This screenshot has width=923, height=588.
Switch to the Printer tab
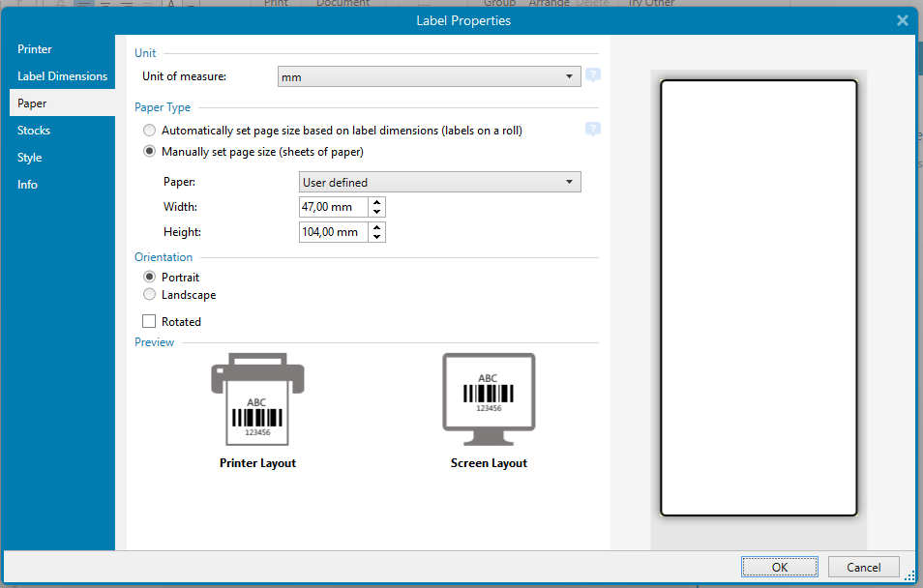[x=35, y=49]
